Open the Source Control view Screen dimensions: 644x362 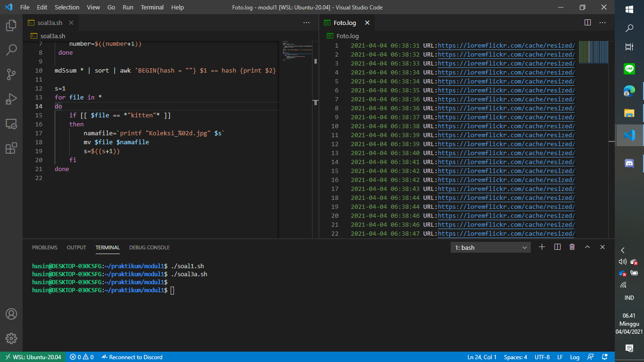pyautogui.click(x=11, y=74)
